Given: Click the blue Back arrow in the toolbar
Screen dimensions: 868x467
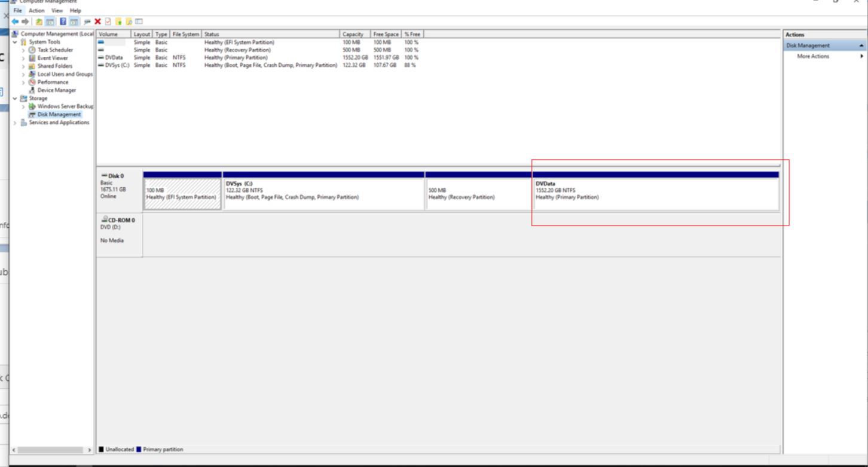Looking at the screenshot, I should coord(15,22).
